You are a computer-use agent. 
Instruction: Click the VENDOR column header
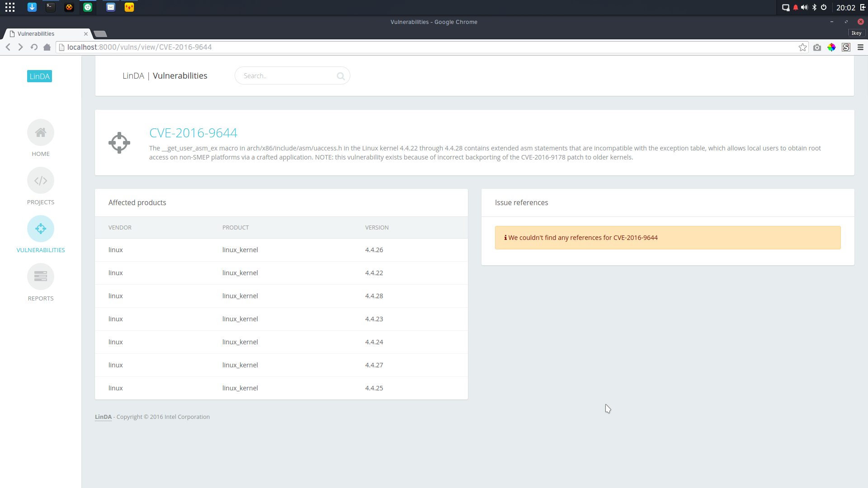[x=120, y=228]
